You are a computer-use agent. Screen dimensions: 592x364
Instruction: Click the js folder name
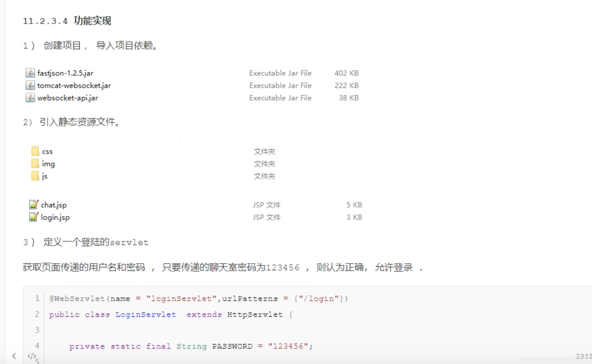(45, 176)
